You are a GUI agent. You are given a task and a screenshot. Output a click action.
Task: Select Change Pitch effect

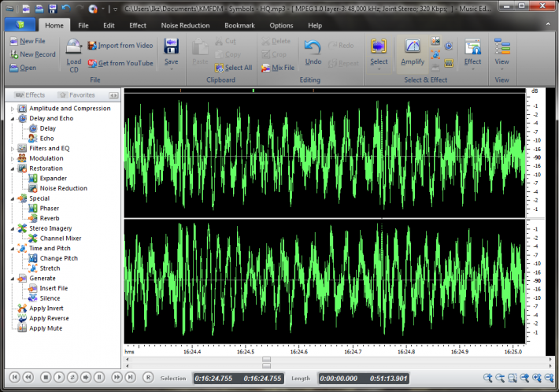point(58,258)
